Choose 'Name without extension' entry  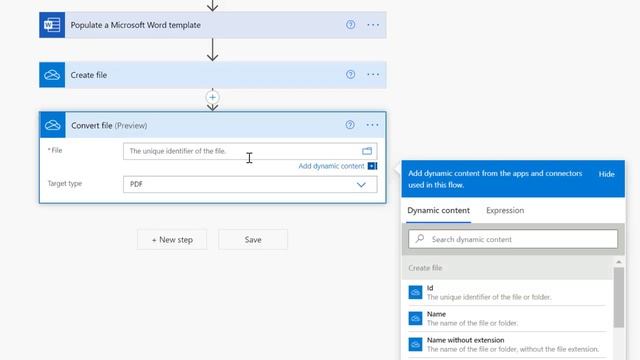pyautogui.click(x=507, y=344)
